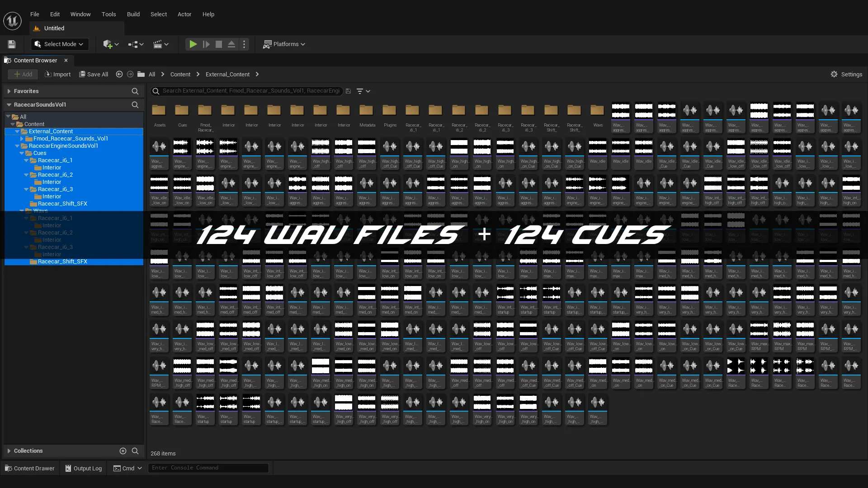Click the Eject from player icon
The width and height of the screenshot is (868, 488).
point(231,44)
